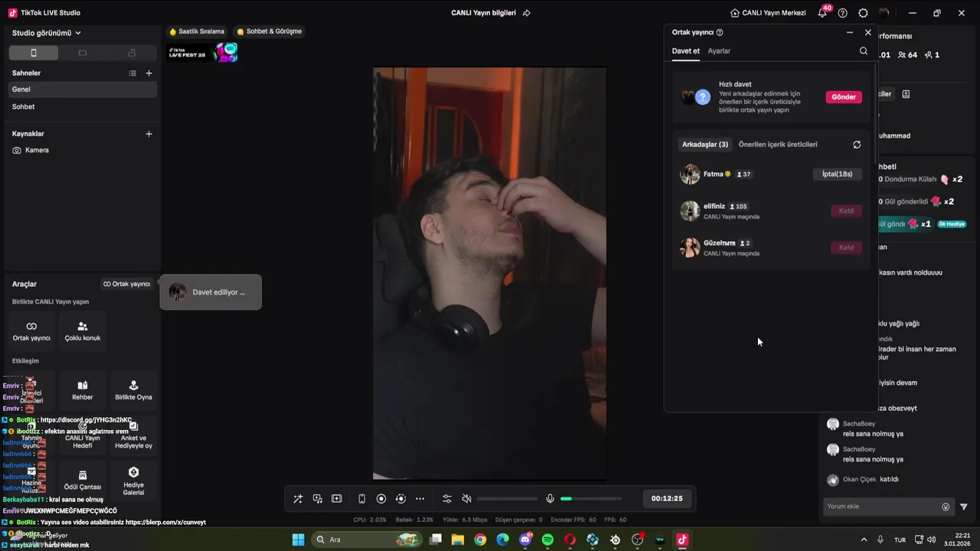980x551 pixels.
Task: Open Çoklu konuk tool
Action: (x=83, y=331)
